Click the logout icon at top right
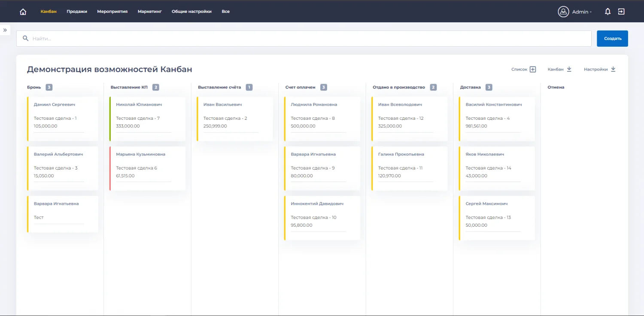 tap(621, 12)
